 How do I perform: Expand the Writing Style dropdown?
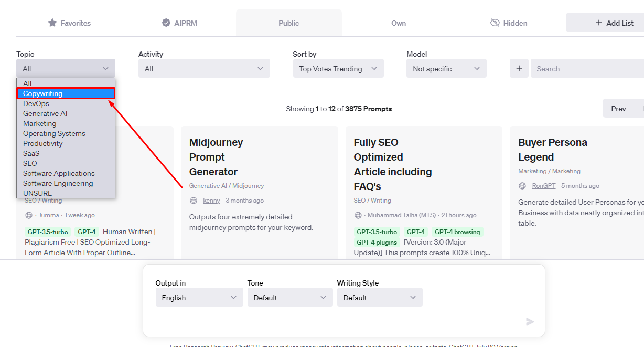(380, 298)
